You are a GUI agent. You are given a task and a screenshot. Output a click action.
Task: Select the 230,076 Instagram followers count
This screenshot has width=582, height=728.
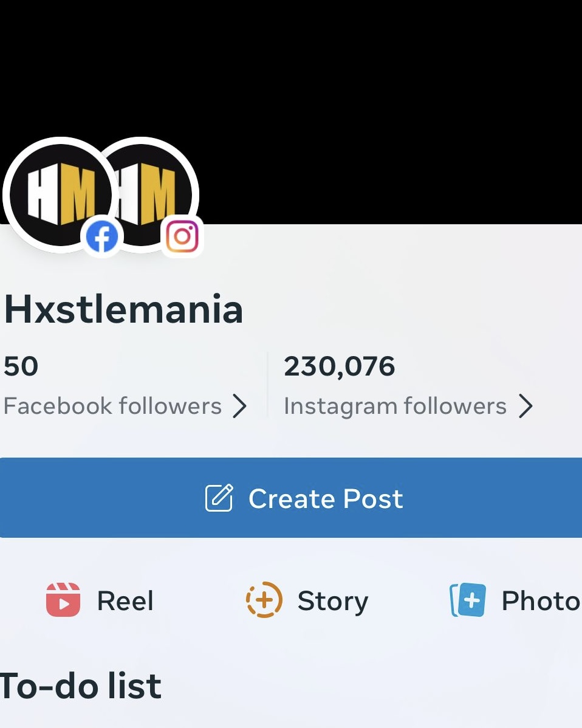tap(339, 367)
